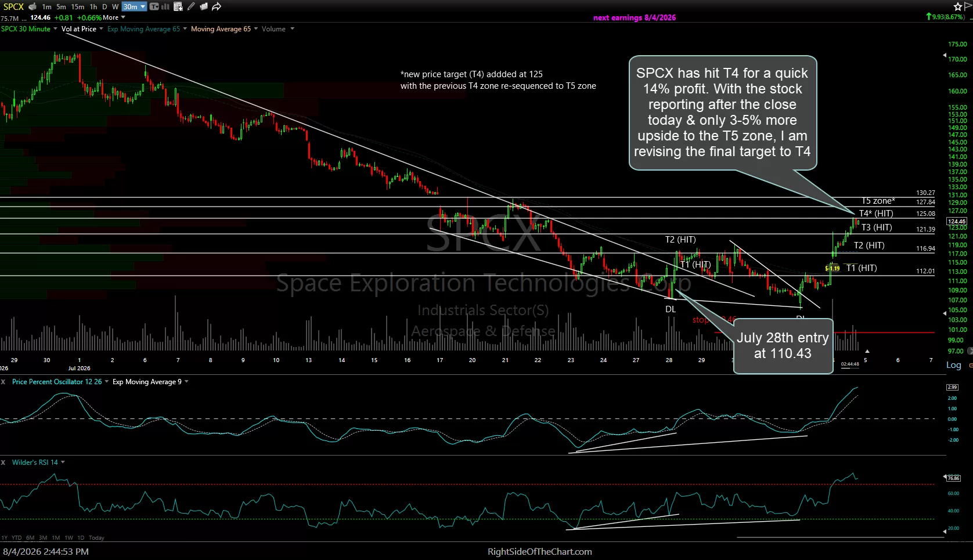Select the Weekly (W) timeframe

[x=115, y=7]
